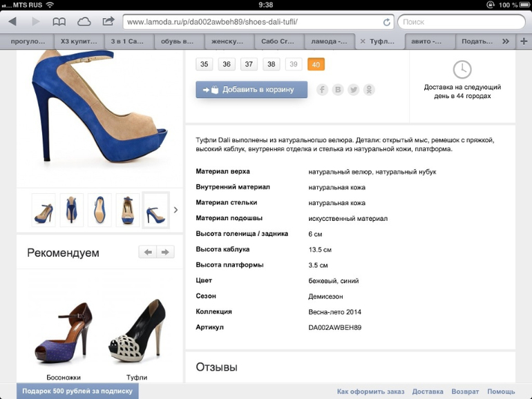The image size is (532, 399).
Task: Click previous arrow in Рекомендуем
Action: point(148,252)
